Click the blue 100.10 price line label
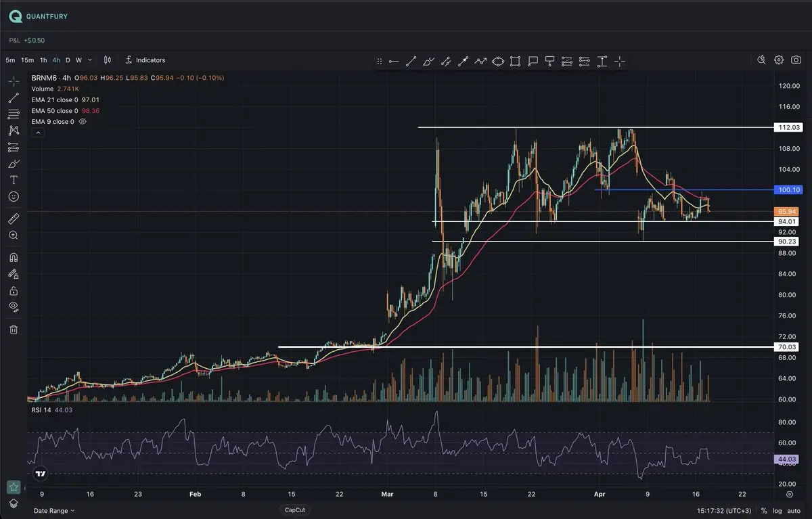This screenshot has width=812, height=519. click(x=789, y=190)
